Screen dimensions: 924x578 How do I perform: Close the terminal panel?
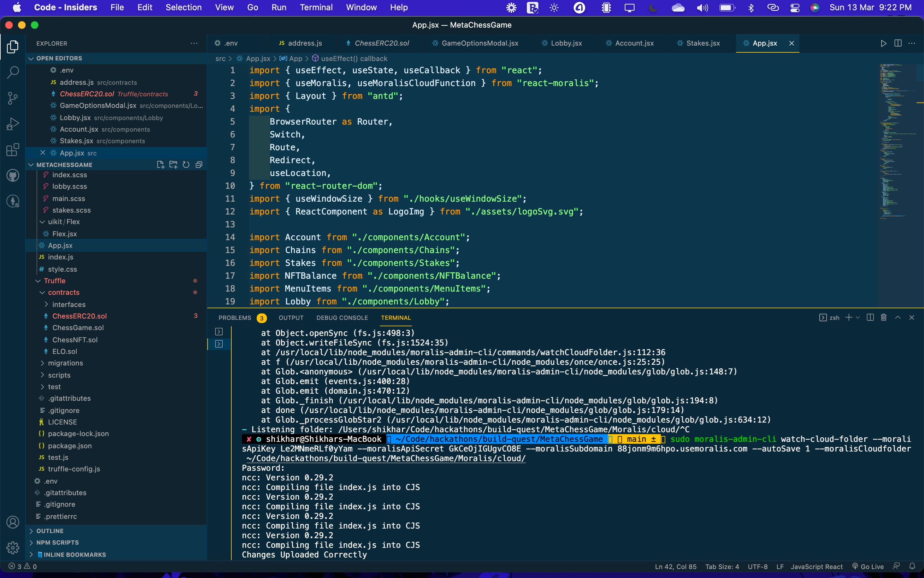(912, 317)
